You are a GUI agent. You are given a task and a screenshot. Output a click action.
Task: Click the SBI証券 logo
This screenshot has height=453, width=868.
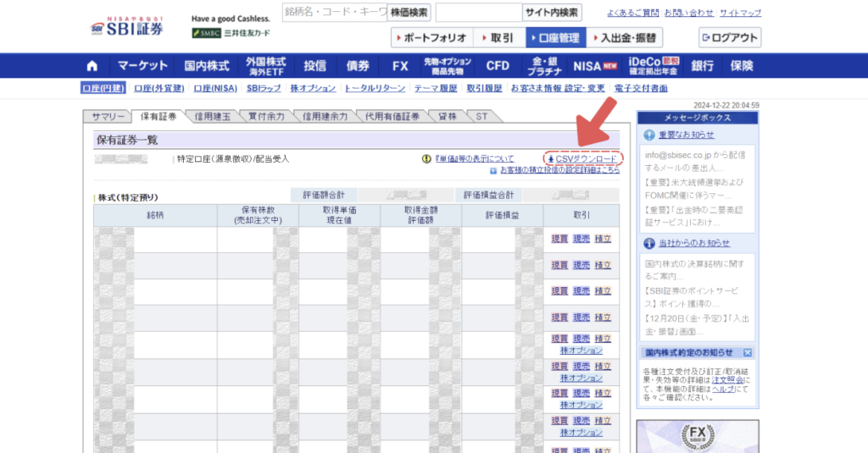point(129,25)
